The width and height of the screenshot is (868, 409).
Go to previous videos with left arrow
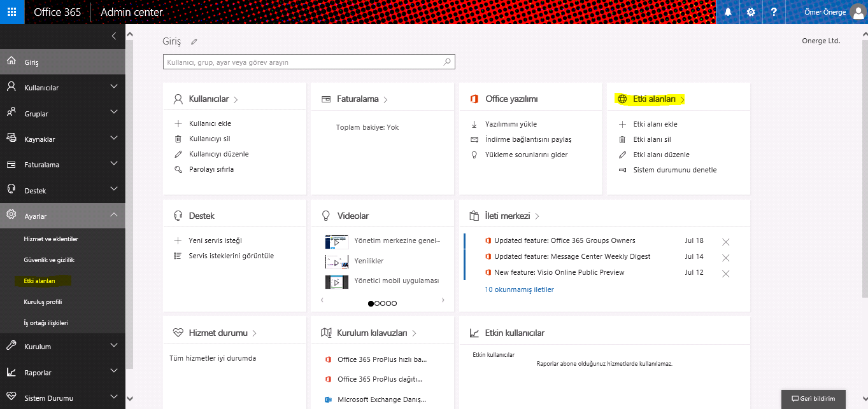pyautogui.click(x=322, y=300)
